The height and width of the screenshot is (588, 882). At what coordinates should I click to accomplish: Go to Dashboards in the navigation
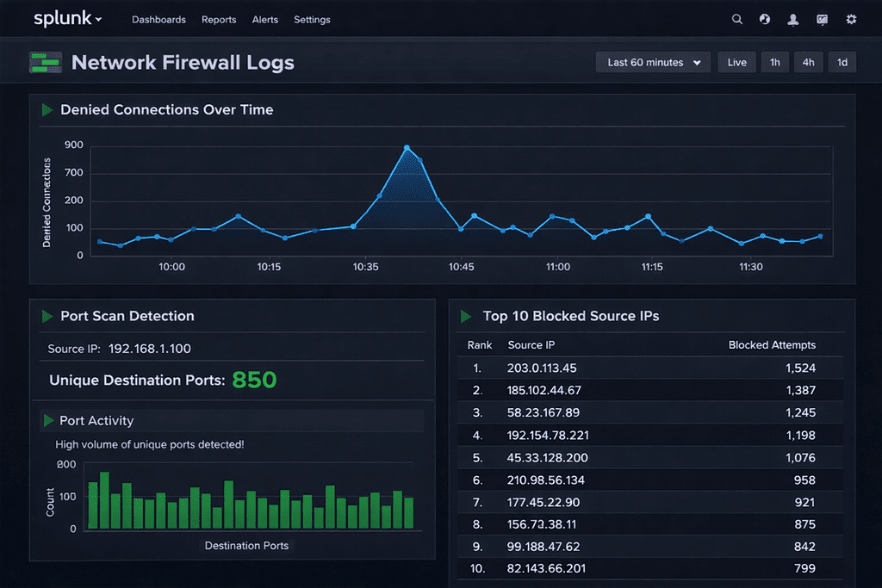pyautogui.click(x=158, y=20)
